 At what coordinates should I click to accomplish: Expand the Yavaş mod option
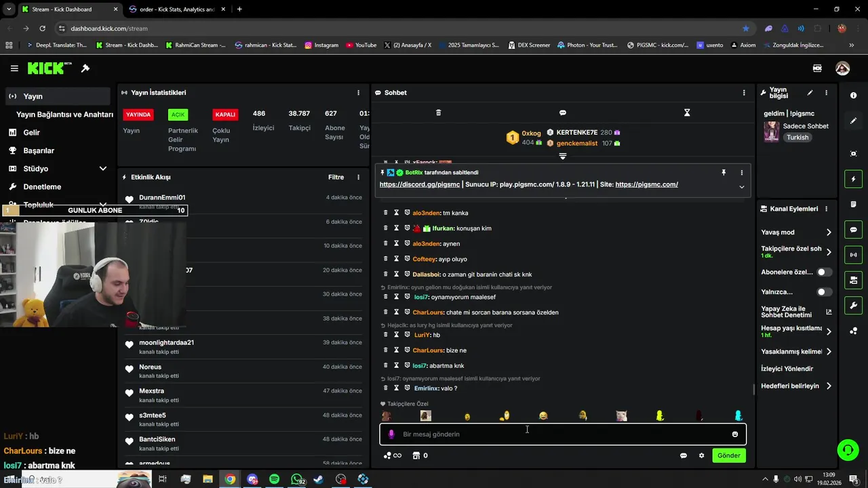click(x=829, y=232)
